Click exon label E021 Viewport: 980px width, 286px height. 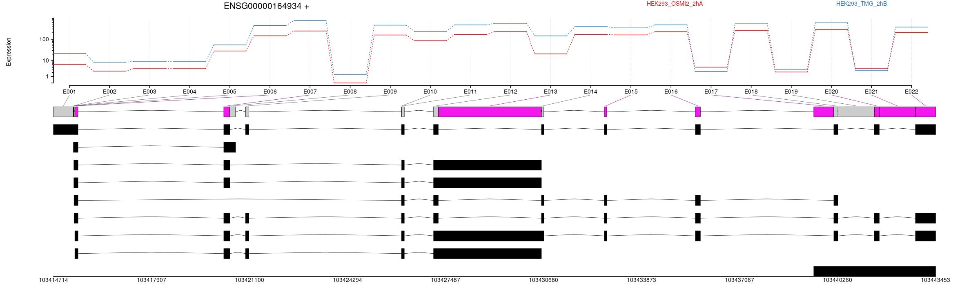click(871, 92)
